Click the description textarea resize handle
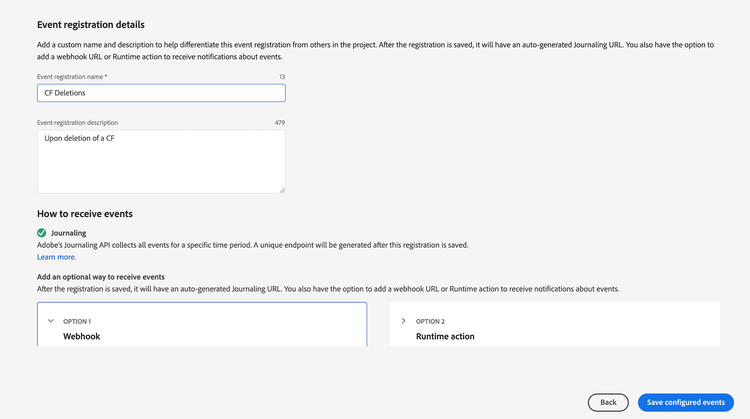 pyautogui.click(x=281, y=189)
